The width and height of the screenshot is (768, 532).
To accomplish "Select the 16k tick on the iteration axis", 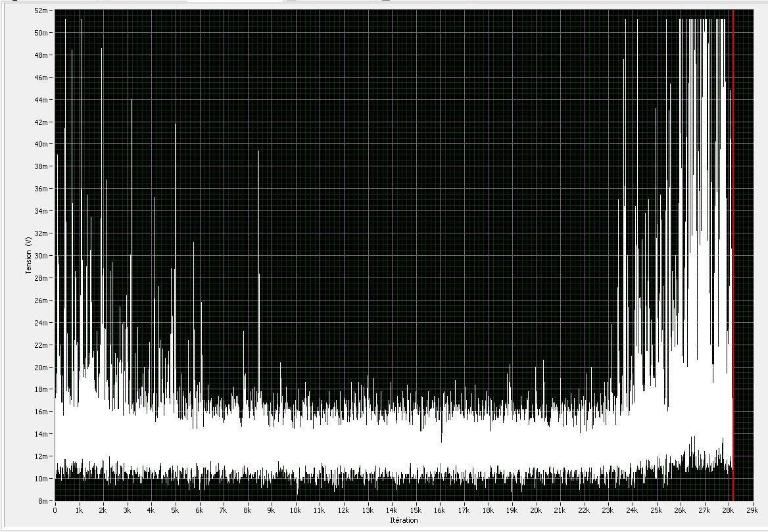I will pos(440,510).
